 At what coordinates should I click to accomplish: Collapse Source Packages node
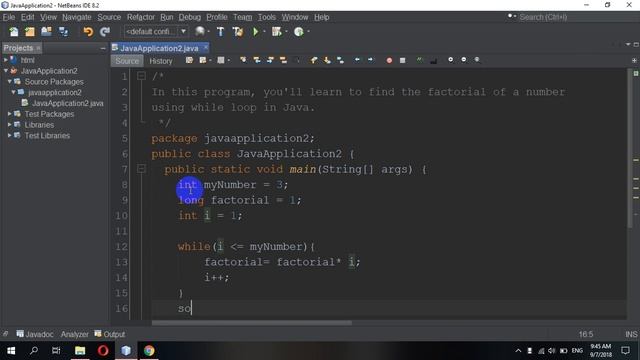coord(9,82)
